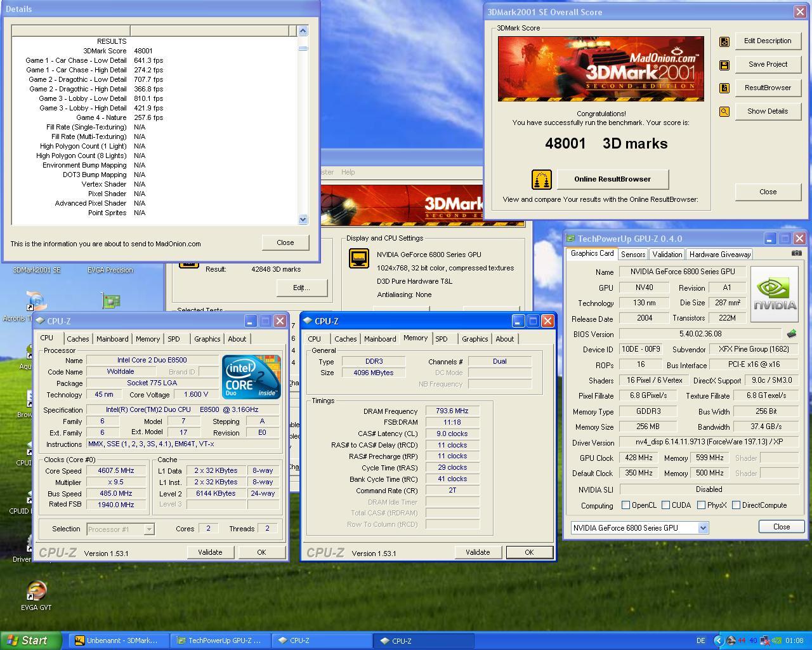Viewport: 812px width, 650px height.
Task: Open Mainboard tab in left CPU-Z window
Action: click(112, 339)
